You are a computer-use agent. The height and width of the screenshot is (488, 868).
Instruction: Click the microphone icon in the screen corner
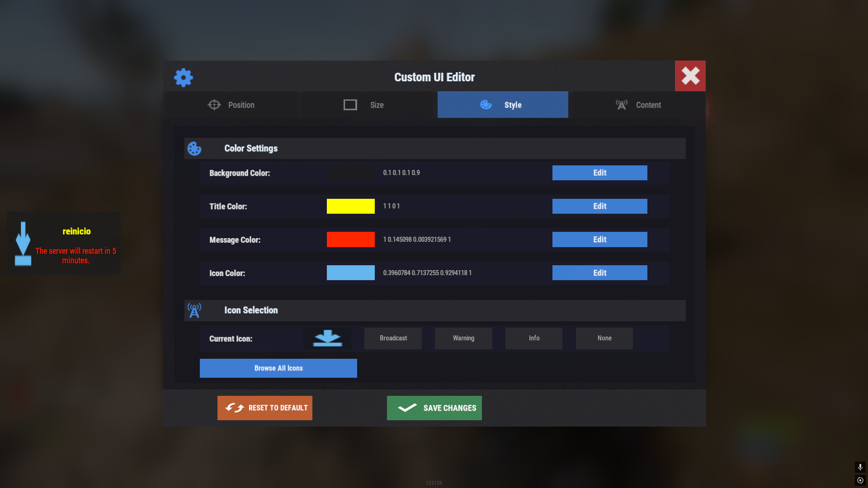click(x=860, y=467)
